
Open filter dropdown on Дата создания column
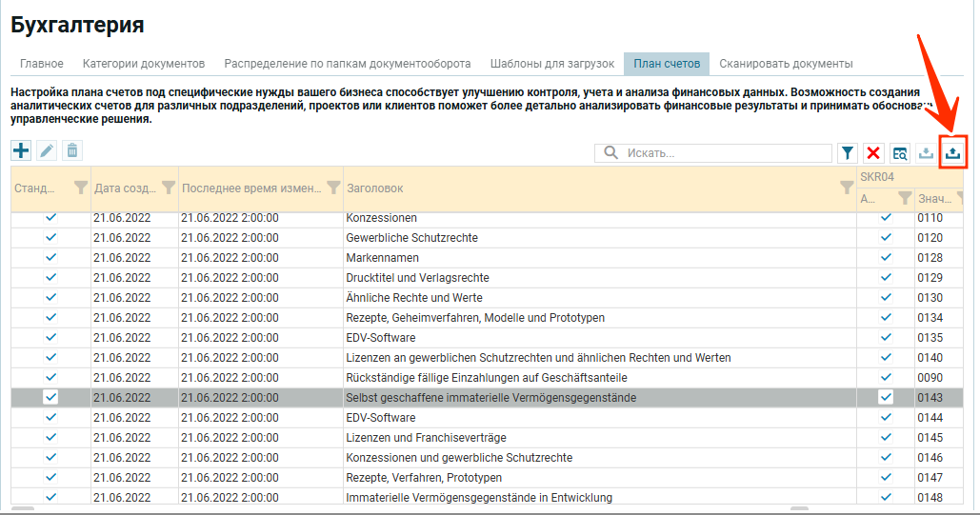[169, 188]
